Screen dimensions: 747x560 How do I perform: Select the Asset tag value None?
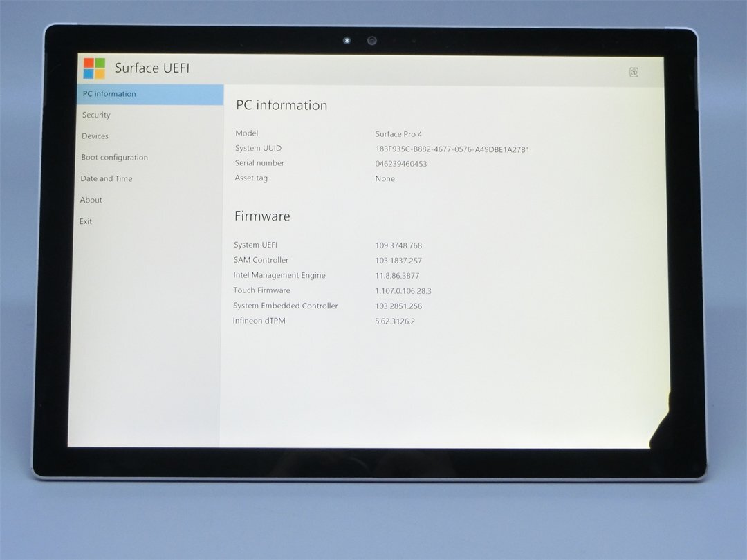pyautogui.click(x=385, y=178)
